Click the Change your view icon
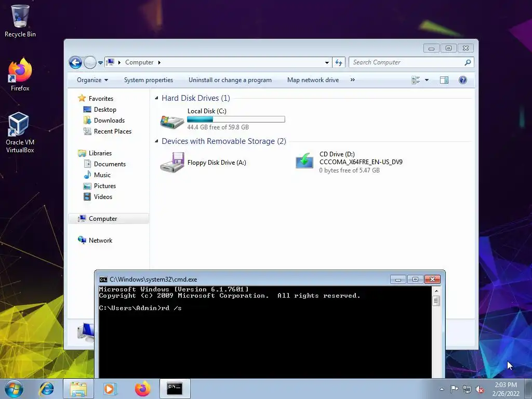The image size is (532, 399). (x=416, y=80)
